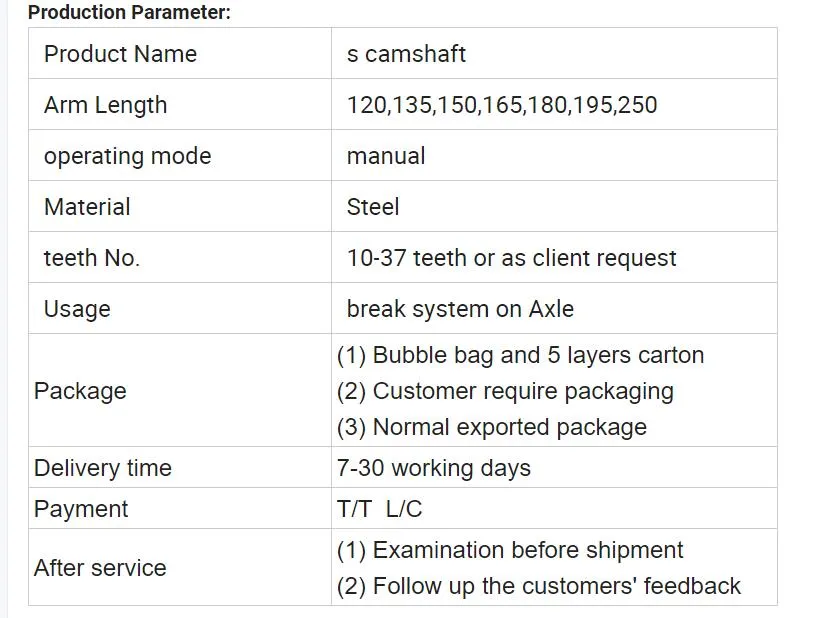Click the 'Steel' value cell
Screen dimensions: 824x618
(373, 207)
